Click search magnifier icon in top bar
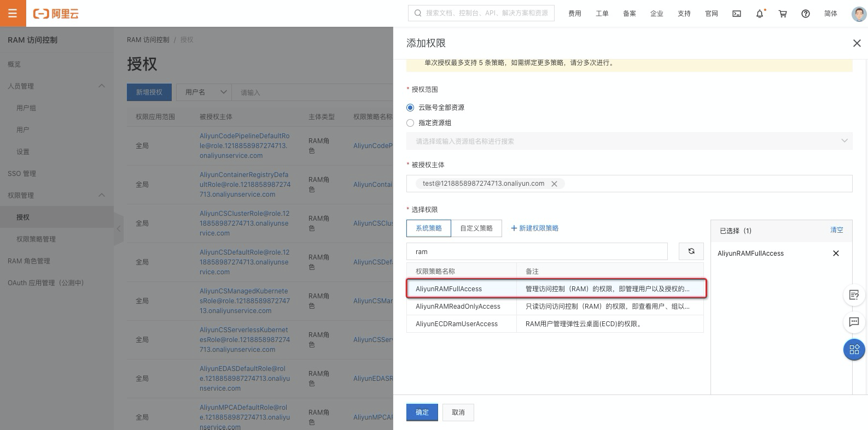This screenshot has width=868, height=430. point(418,13)
